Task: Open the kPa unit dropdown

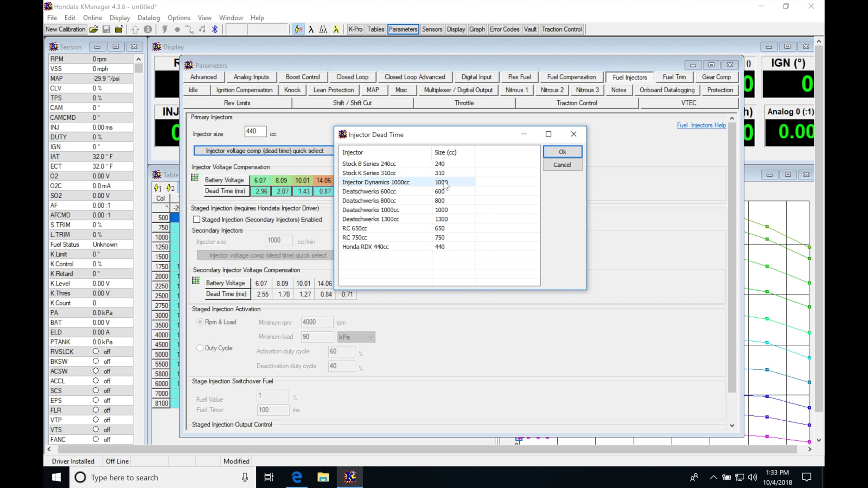Action: tap(369, 337)
